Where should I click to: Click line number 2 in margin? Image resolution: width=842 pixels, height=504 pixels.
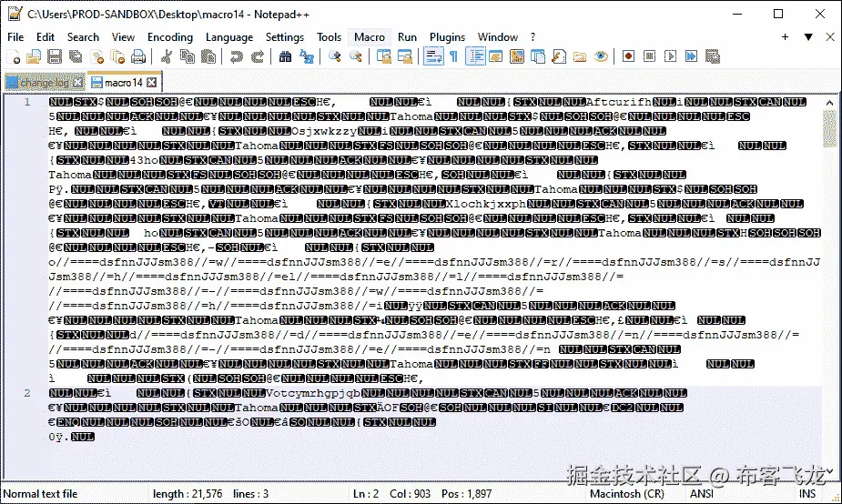26,393
